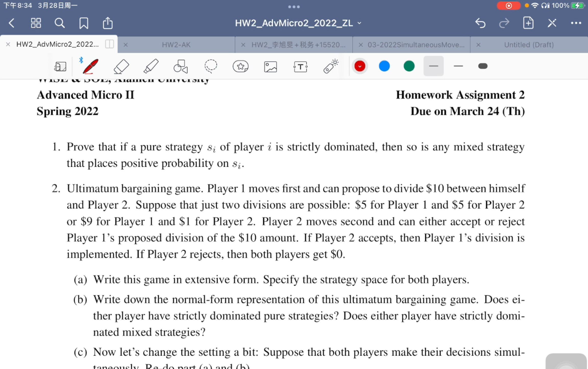Select the red pen tool

click(x=91, y=66)
